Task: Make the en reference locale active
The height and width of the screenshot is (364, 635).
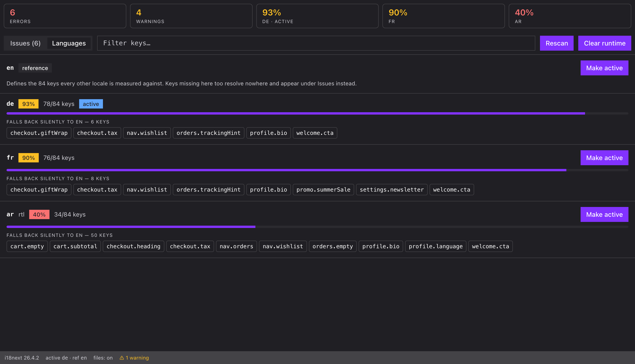Action: click(x=604, y=68)
